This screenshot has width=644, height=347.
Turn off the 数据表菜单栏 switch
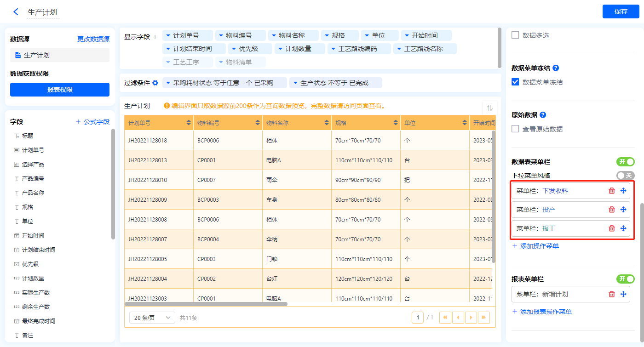coord(625,162)
